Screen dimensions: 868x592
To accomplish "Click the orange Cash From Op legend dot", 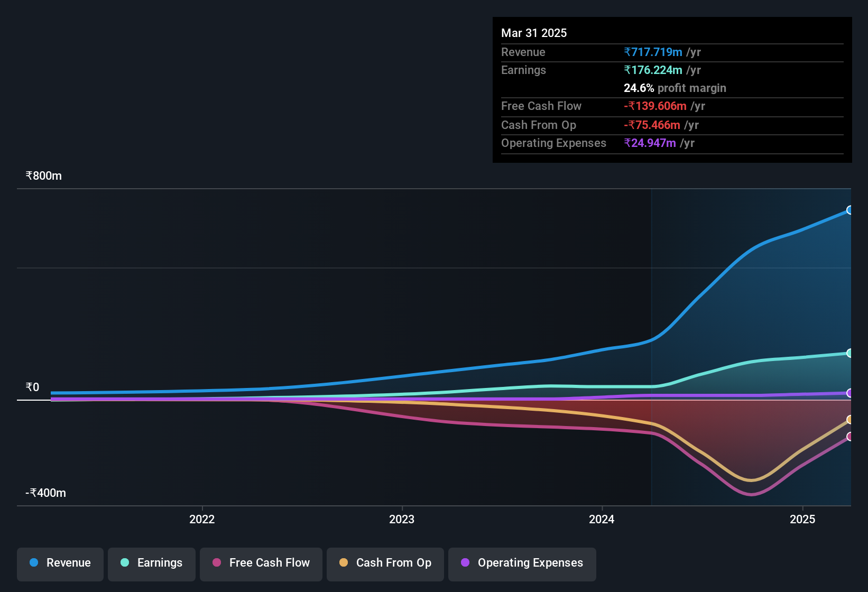I will pyautogui.click(x=344, y=563).
